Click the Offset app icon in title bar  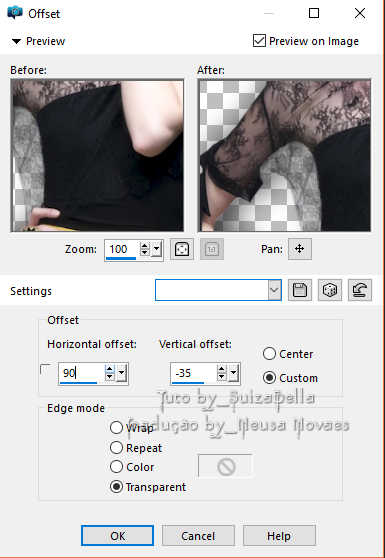tap(15, 13)
